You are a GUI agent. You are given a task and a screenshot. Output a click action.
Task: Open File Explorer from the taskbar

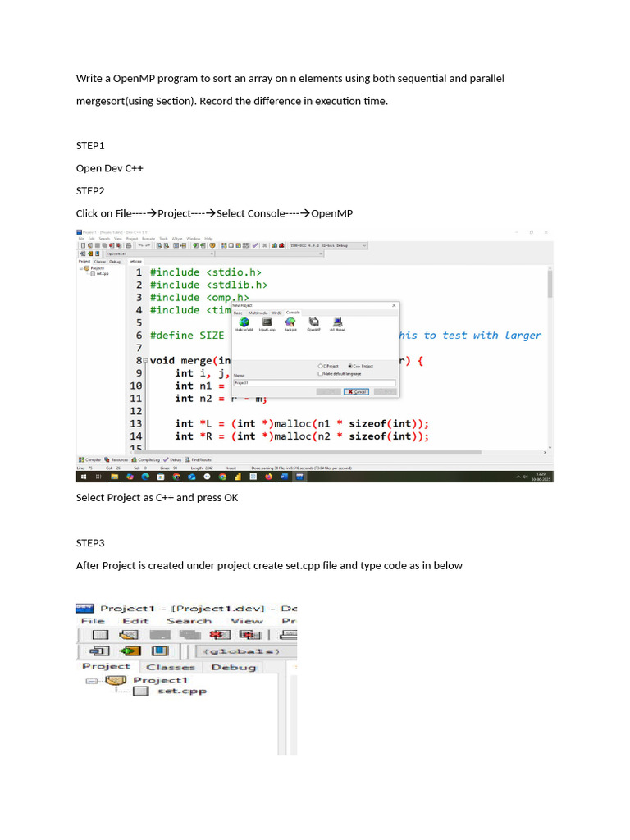point(114,477)
